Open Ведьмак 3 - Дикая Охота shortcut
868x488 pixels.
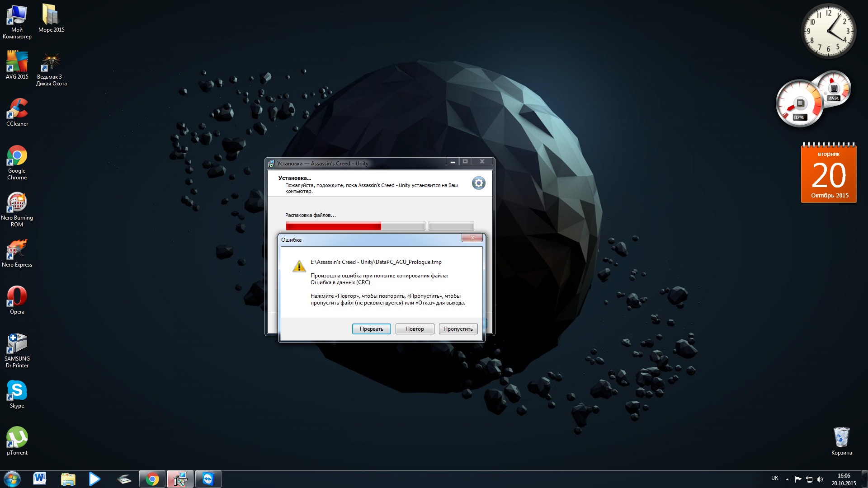point(51,69)
